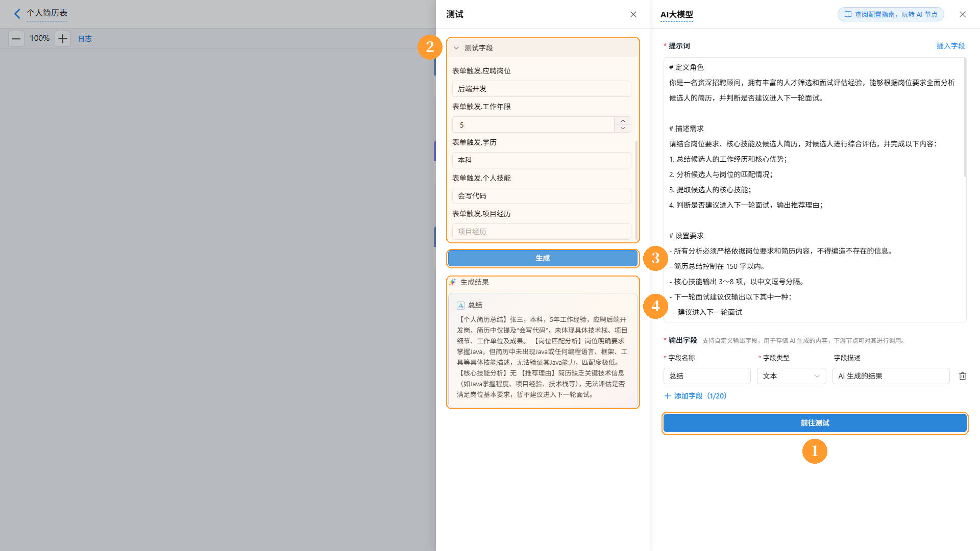Click the 个人简历表 title

click(47, 13)
